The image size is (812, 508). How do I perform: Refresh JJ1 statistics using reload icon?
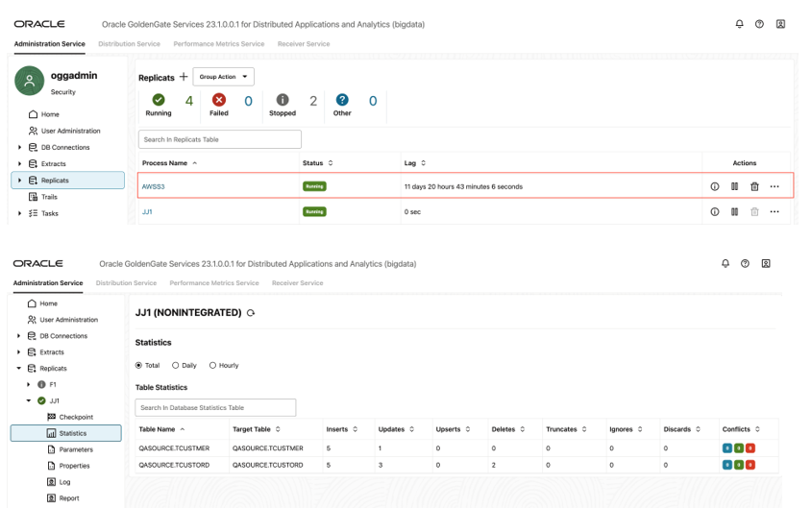point(251,313)
